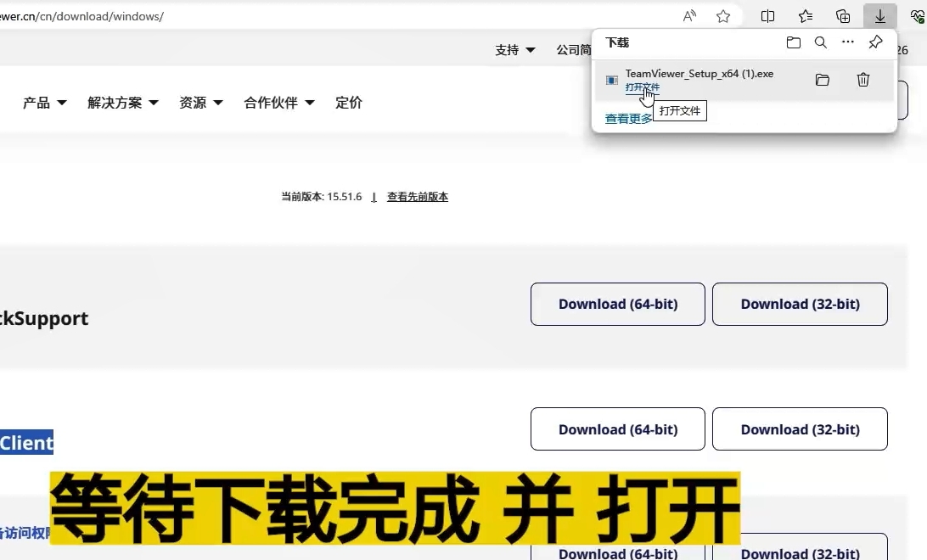This screenshot has width=927, height=560.
Task: Delete the TeamViewer_Setup_x64 download entry
Action: [x=863, y=80]
